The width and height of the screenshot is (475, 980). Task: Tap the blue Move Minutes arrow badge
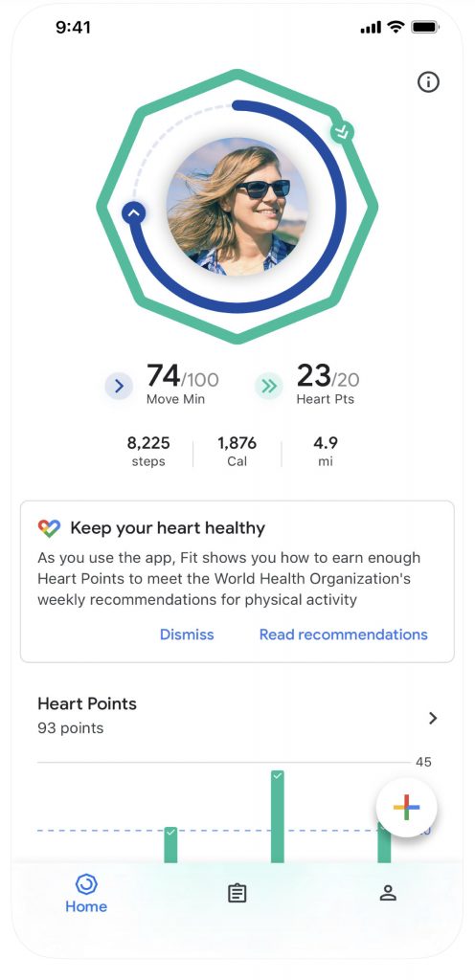pos(133,213)
